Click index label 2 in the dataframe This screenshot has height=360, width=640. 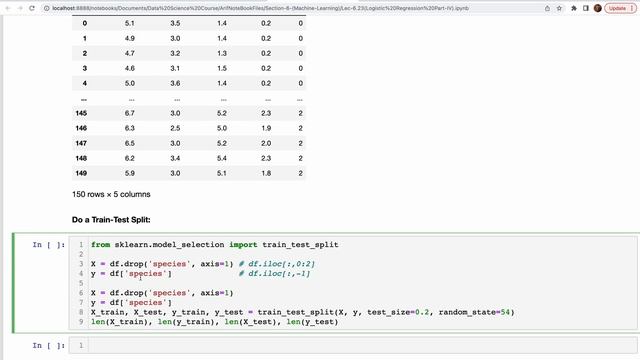84,53
